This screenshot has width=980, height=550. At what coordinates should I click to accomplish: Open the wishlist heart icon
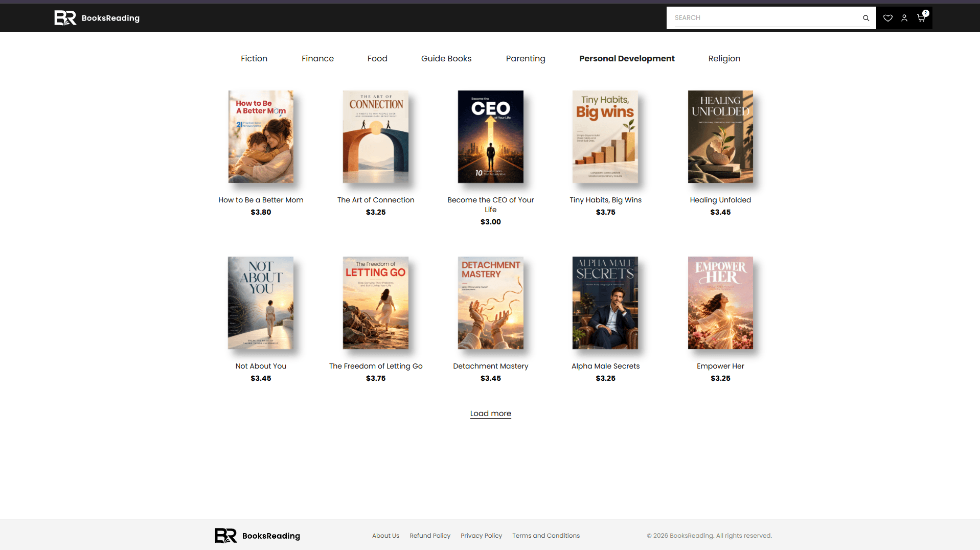(888, 18)
